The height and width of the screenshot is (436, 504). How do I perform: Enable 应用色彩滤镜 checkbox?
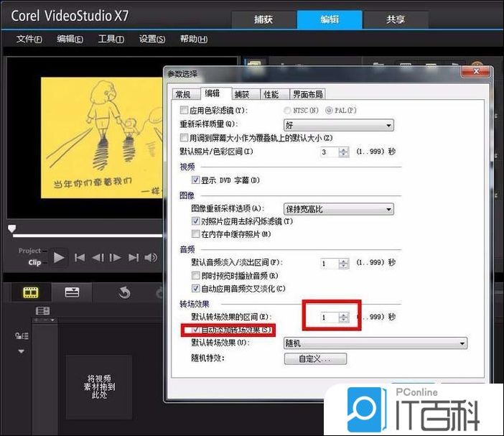[x=184, y=111]
